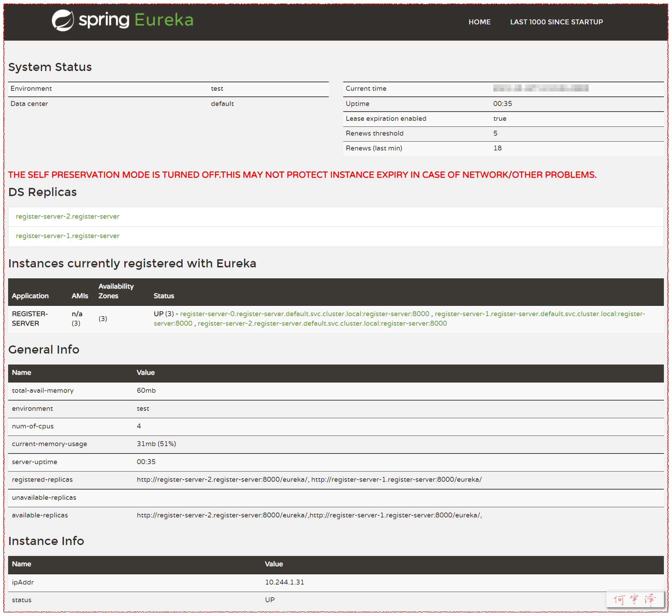672x616 pixels.
Task: Select Renews (last min) value 18
Action: coord(497,148)
